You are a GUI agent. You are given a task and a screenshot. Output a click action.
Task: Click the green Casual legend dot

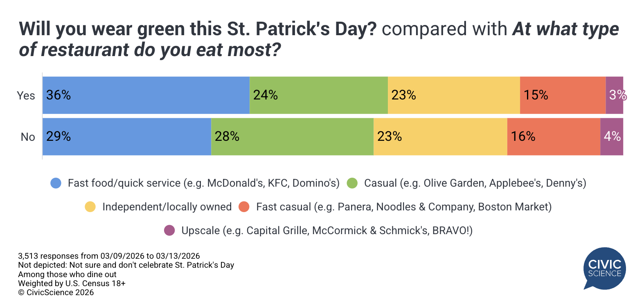point(352,183)
